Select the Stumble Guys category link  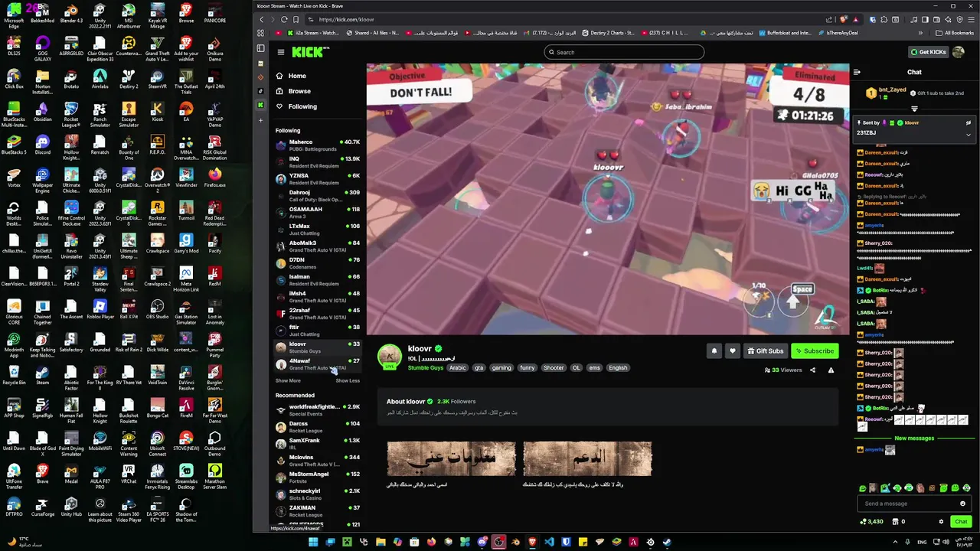[426, 368]
